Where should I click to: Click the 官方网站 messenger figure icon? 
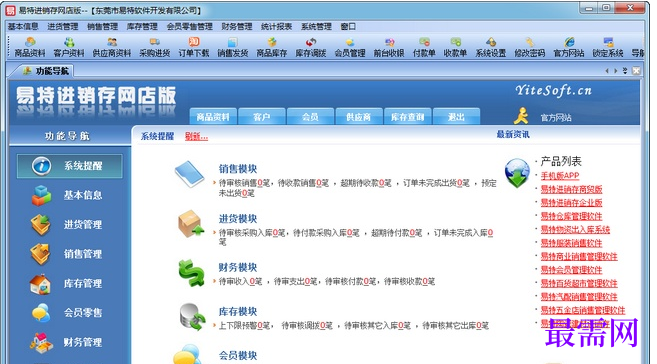click(x=521, y=116)
